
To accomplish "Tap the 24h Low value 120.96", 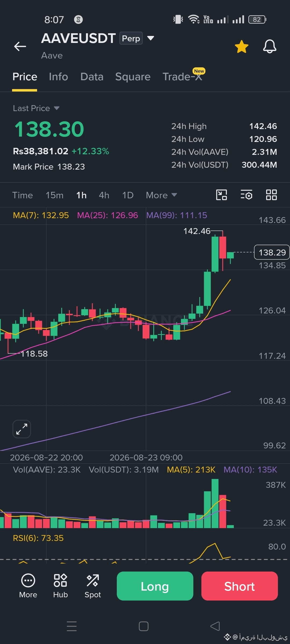I will [x=263, y=139].
